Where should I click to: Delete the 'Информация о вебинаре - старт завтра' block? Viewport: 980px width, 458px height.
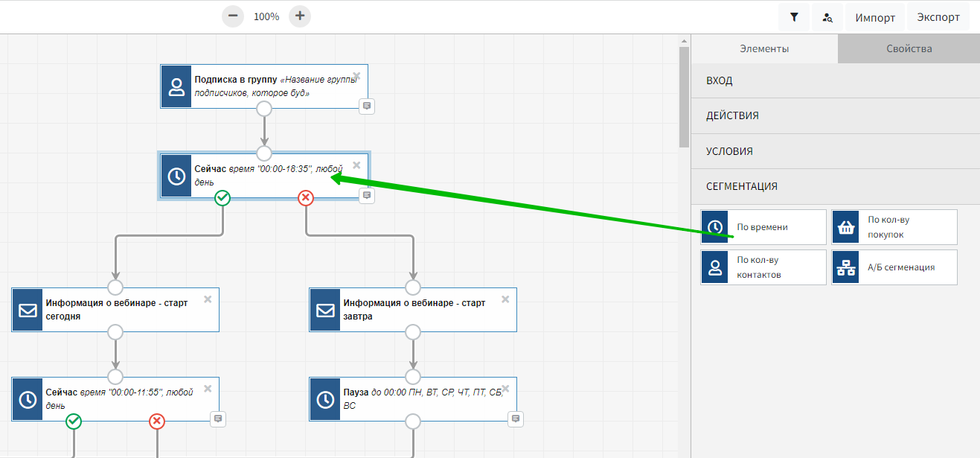(x=505, y=299)
